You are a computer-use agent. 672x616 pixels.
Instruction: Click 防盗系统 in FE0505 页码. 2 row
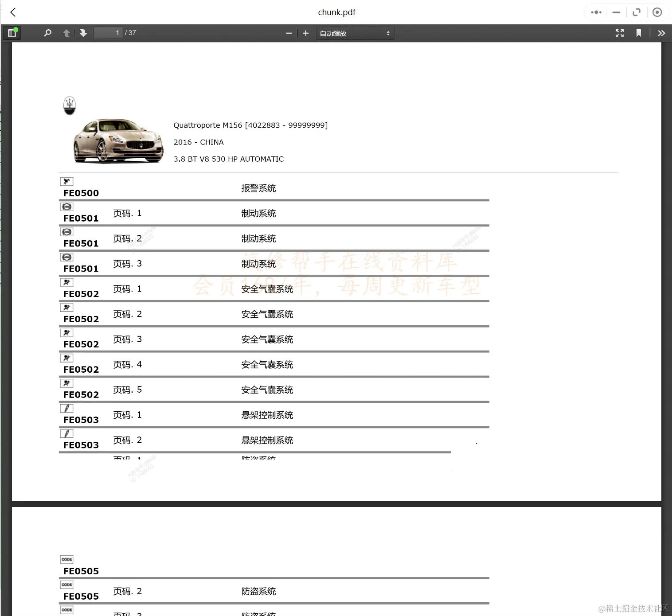258,592
